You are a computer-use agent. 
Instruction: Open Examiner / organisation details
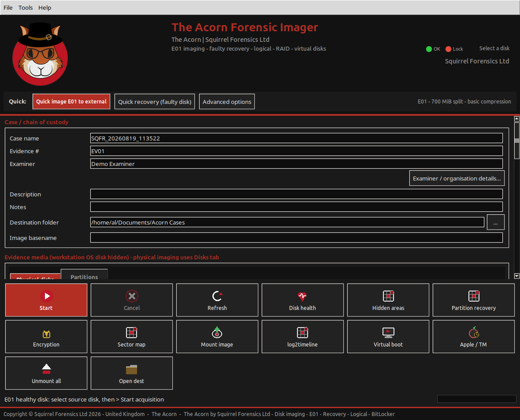click(457, 178)
